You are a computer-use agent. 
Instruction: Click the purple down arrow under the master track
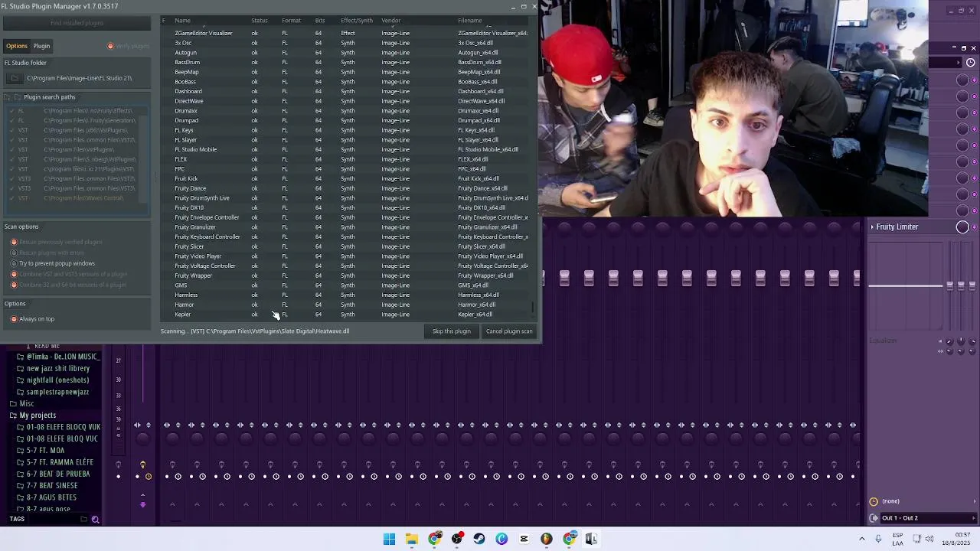pyautogui.click(x=142, y=504)
